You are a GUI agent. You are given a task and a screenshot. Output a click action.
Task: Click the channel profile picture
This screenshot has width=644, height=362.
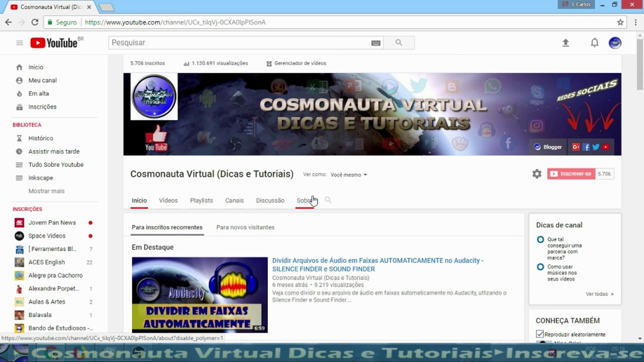[x=154, y=97]
